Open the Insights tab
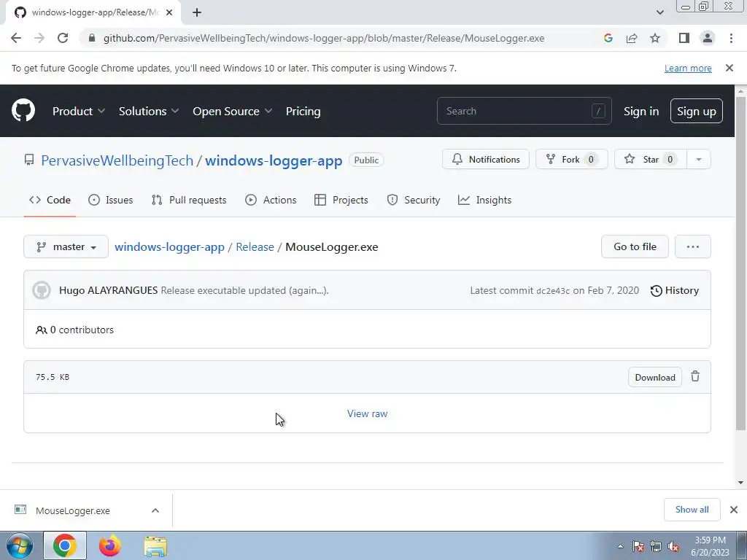 point(484,200)
